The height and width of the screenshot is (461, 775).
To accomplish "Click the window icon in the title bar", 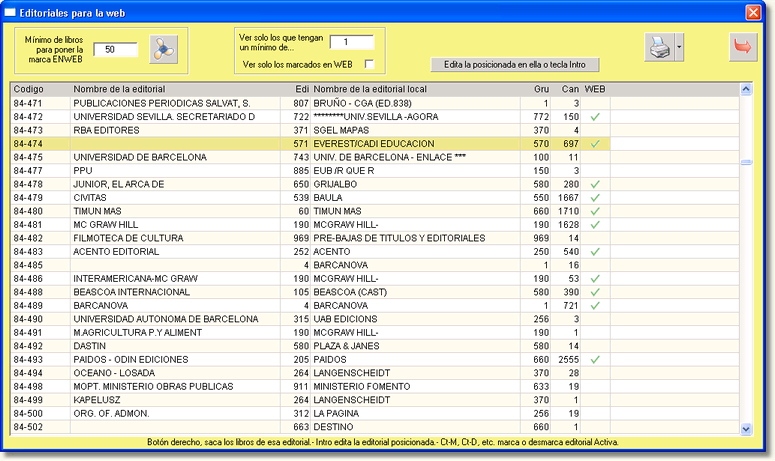I will (x=10, y=13).
